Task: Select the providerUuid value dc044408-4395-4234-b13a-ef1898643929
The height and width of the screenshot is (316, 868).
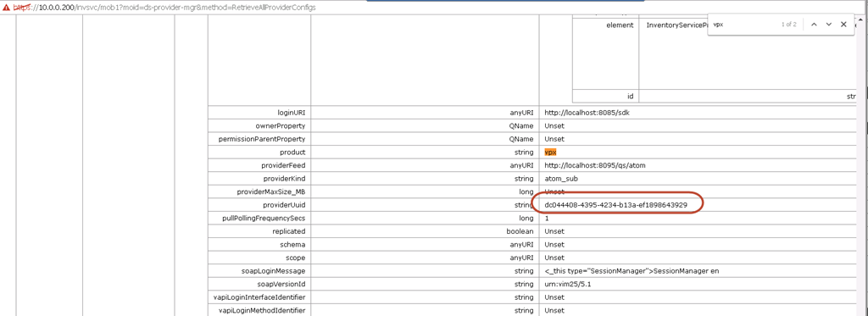Action: point(616,205)
